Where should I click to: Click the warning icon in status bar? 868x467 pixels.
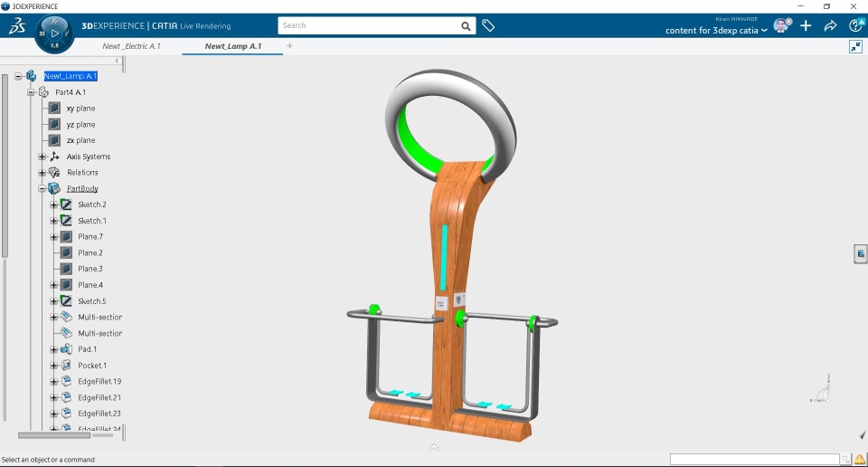[859, 459]
